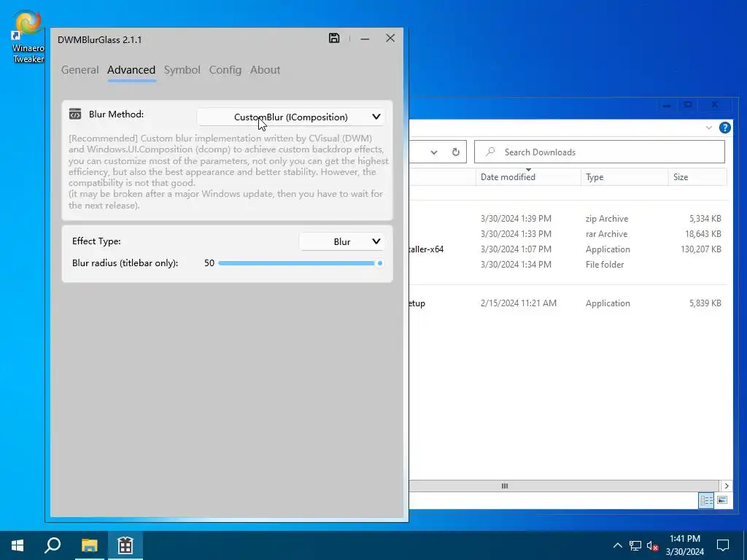
Task: Open the Action Center notifications
Action: (723, 545)
